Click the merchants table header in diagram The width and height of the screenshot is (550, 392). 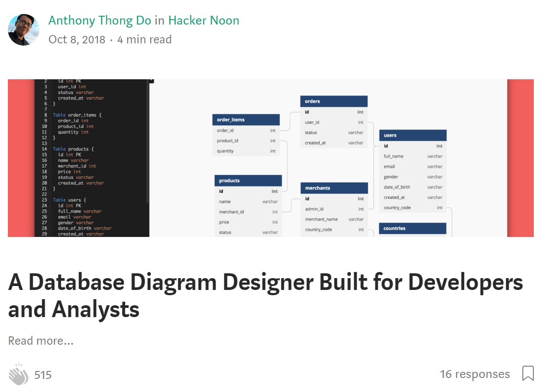click(334, 188)
